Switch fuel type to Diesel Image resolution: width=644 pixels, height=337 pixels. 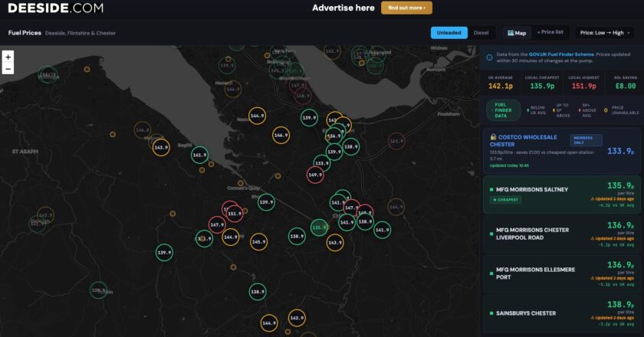pos(481,33)
